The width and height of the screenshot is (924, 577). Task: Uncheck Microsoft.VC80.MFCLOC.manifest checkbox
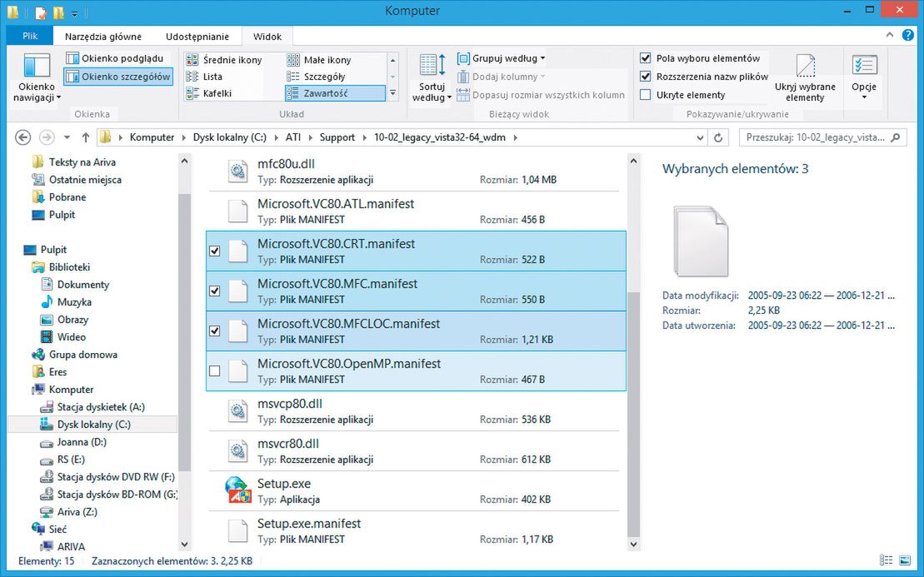coord(214,331)
